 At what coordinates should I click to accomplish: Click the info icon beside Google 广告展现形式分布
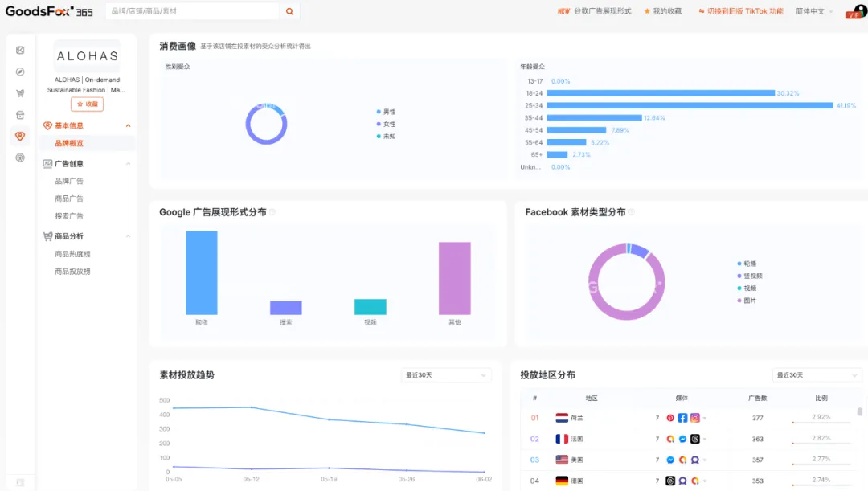(x=272, y=212)
